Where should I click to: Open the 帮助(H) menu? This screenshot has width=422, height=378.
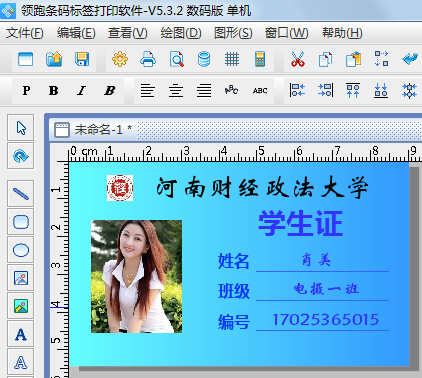[x=342, y=33]
